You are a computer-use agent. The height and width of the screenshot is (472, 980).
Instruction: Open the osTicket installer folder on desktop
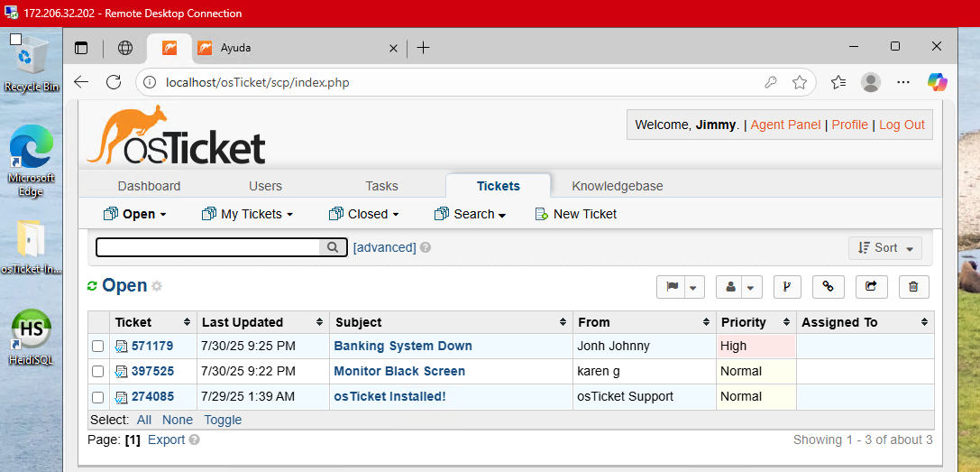tap(31, 247)
